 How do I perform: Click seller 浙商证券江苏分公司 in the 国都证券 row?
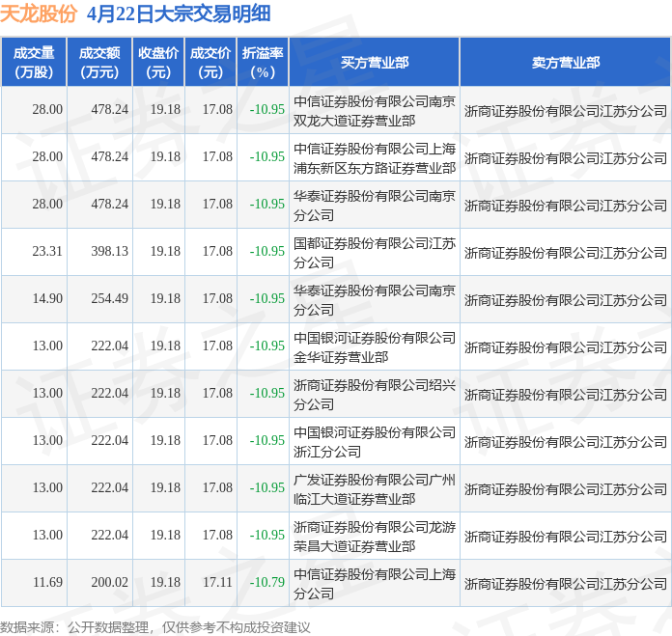click(566, 253)
